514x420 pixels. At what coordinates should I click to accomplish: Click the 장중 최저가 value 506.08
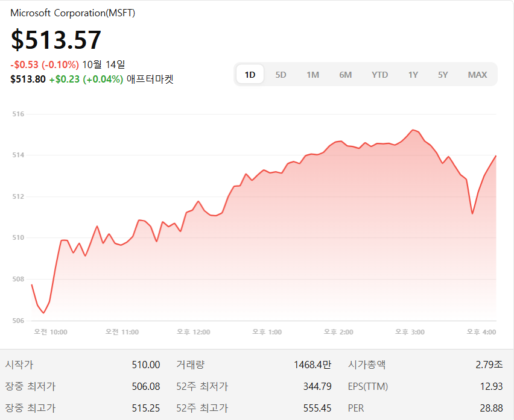(146, 386)
